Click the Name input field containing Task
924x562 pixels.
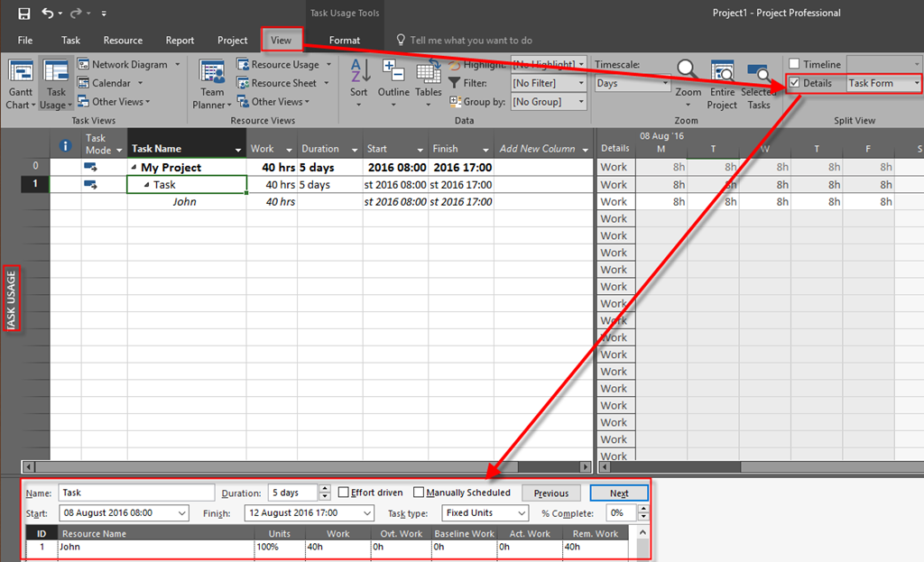pyautogui.click(x=135, y=493)
